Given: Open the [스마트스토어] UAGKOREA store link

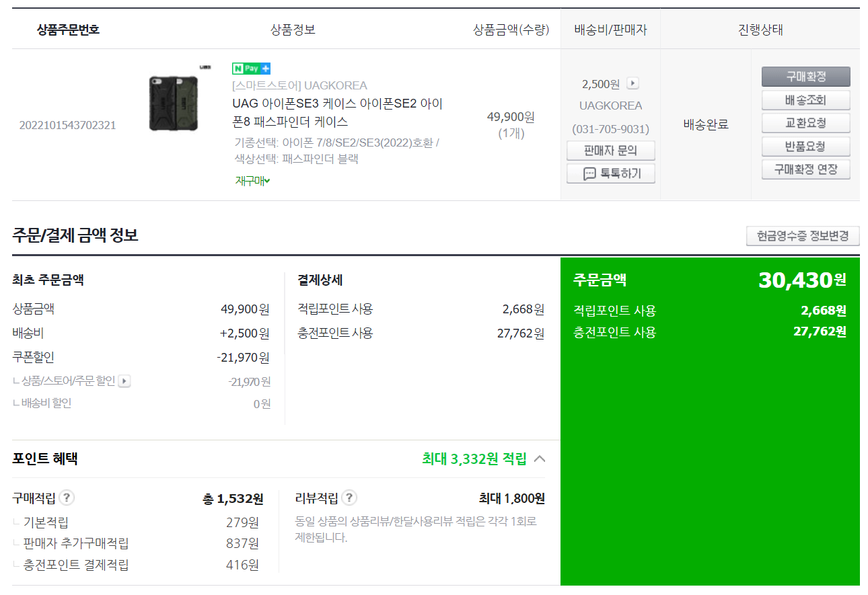Looking at the screenshot, I should click(299, 85).
